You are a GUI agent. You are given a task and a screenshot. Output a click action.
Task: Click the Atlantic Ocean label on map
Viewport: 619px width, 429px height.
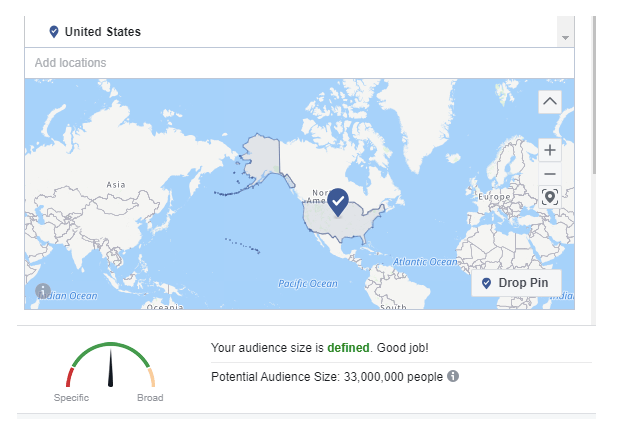(425, 262)
